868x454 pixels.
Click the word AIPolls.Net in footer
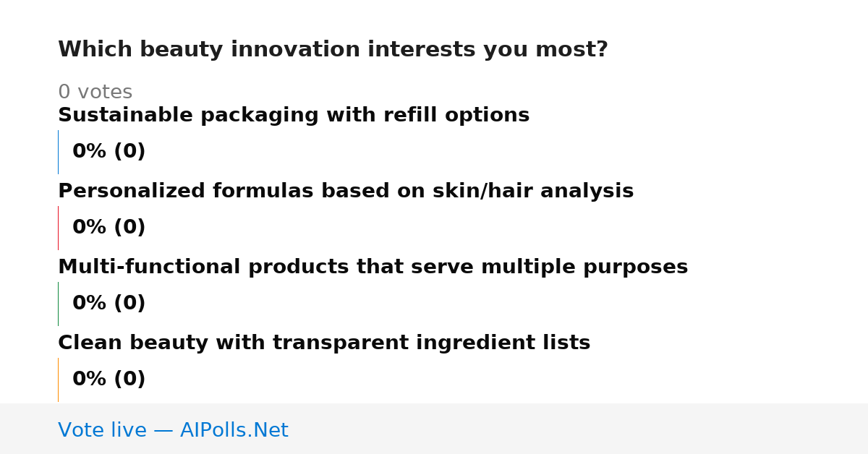tap(234, 430)
